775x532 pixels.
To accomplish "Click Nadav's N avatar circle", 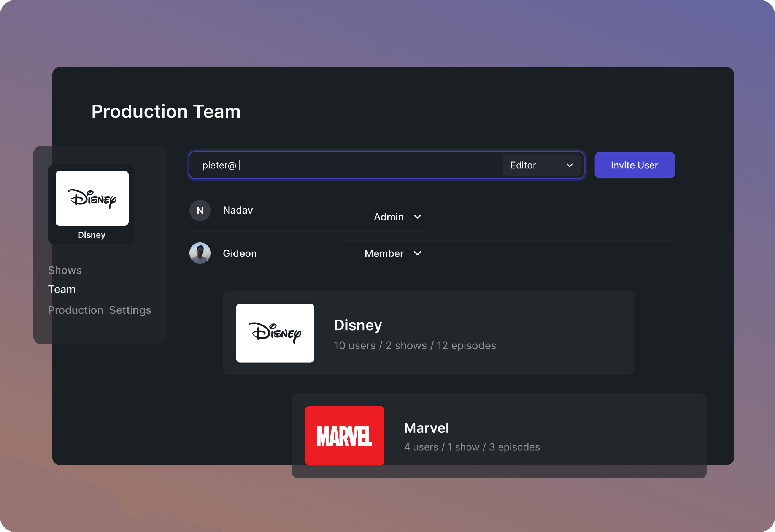I will pos(200,211).
